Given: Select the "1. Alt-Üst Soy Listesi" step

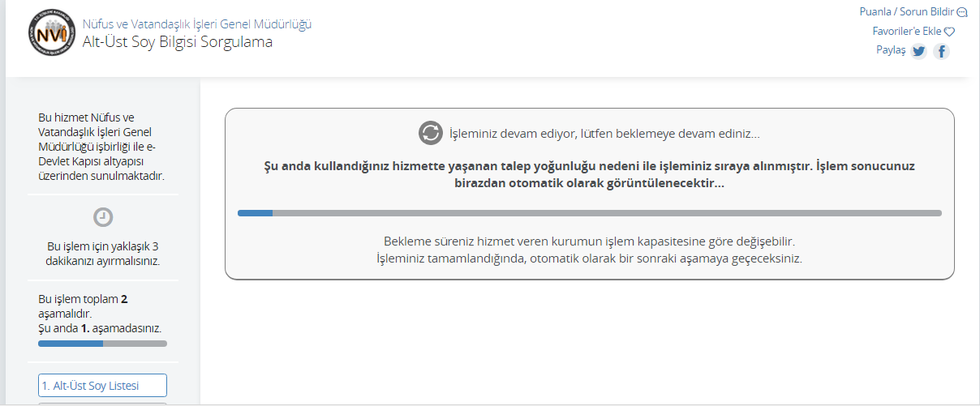Looking at the screenshot, I should 102,386.
